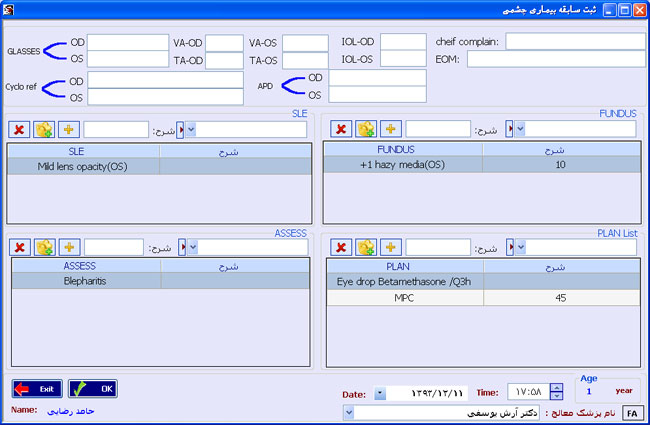This screenshot has height=425, width=650.
Task: Click the OK button
Action: coord(93,389)
